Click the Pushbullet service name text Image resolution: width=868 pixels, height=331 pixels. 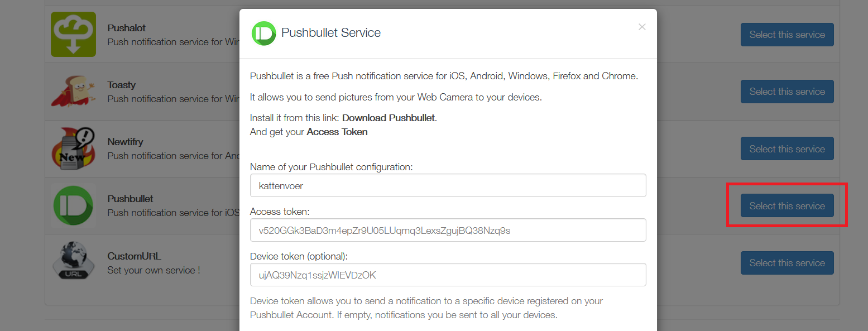pyautogui.click(x=130, y=198)
